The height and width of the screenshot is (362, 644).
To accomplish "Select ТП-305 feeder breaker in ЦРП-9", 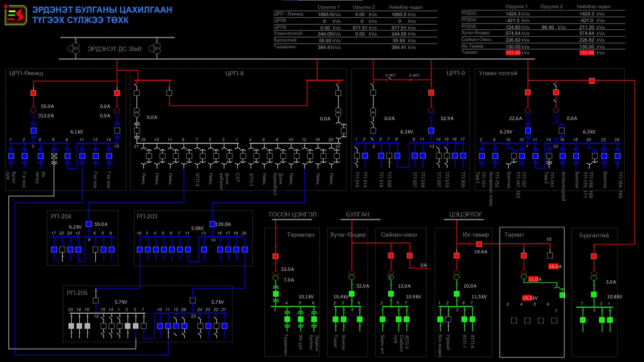I will 463,156.
